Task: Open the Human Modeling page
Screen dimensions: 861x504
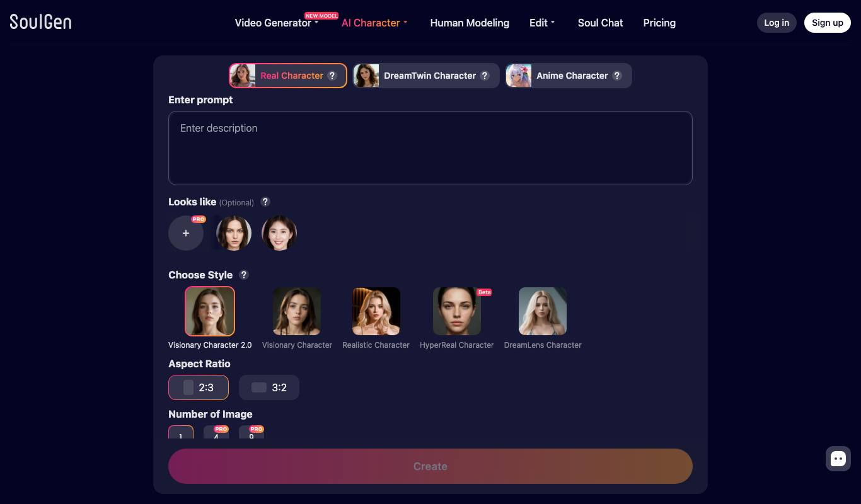Action: click(x=470, y=23)
